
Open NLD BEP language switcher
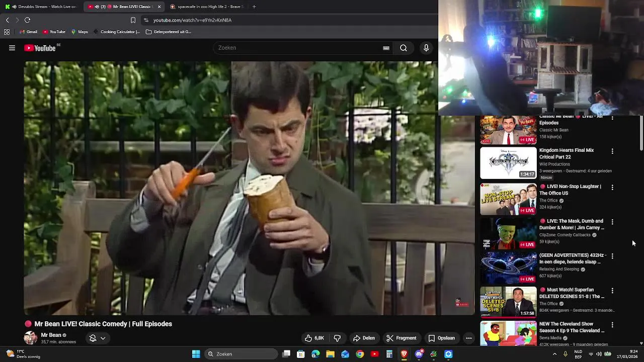pos(578,354)
